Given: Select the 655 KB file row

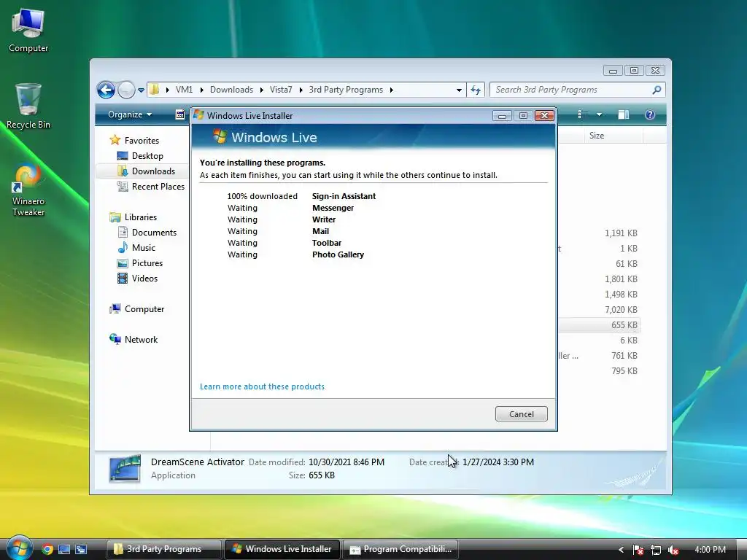Looking at the screenshot, I should (x=599, y=324).
